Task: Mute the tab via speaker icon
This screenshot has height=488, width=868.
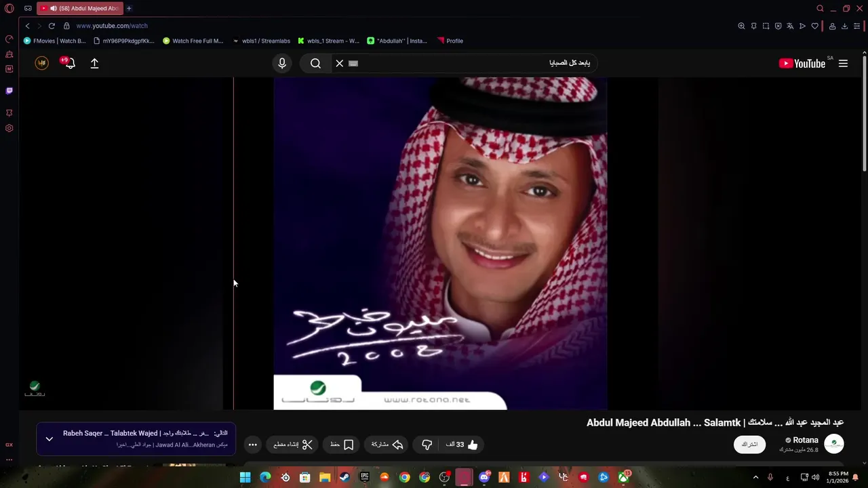Action: point(53,9)
